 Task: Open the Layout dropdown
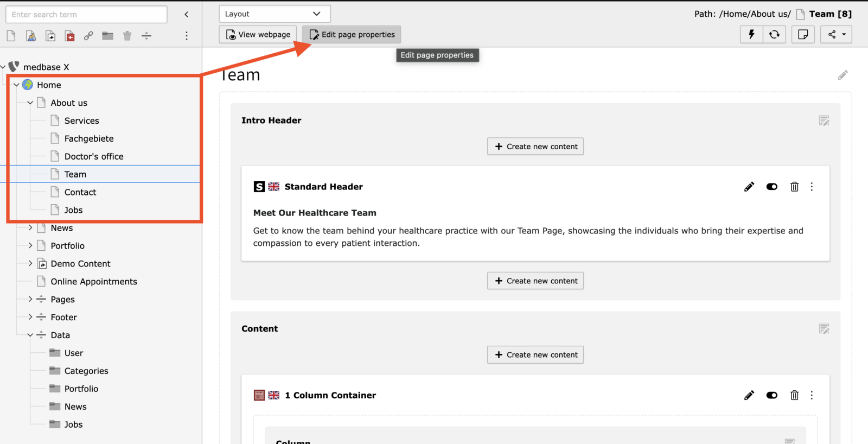[x=275, y=14]
